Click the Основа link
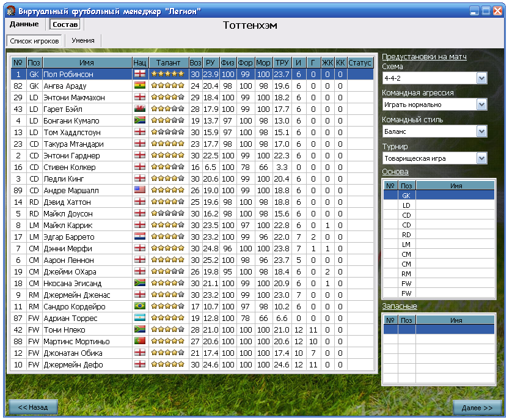This screenshot has height=420, width=512. point(395,172)
